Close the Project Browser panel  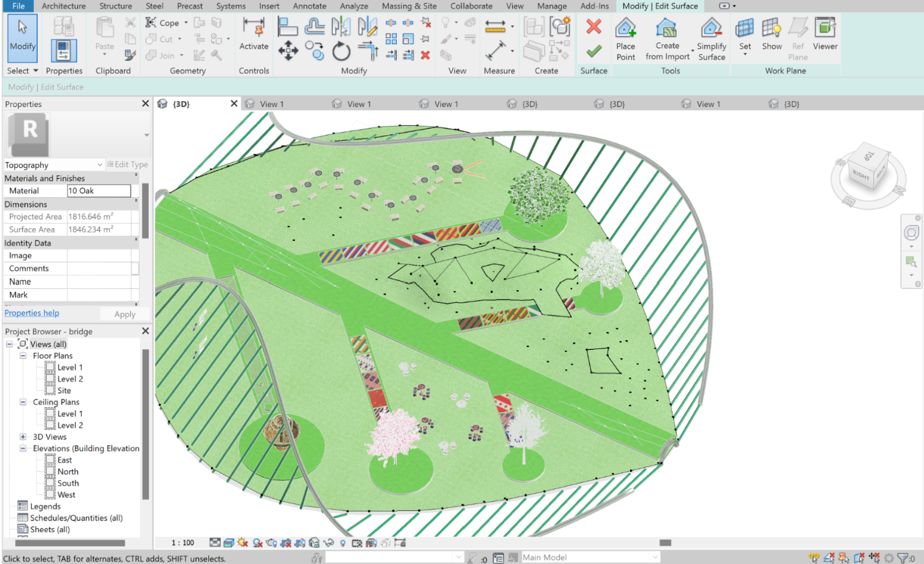pyautogui.click(x=145, y=330)
